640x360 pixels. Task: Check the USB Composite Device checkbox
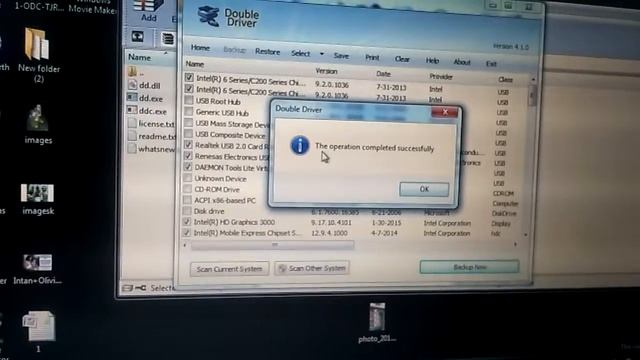pos(188,133)
